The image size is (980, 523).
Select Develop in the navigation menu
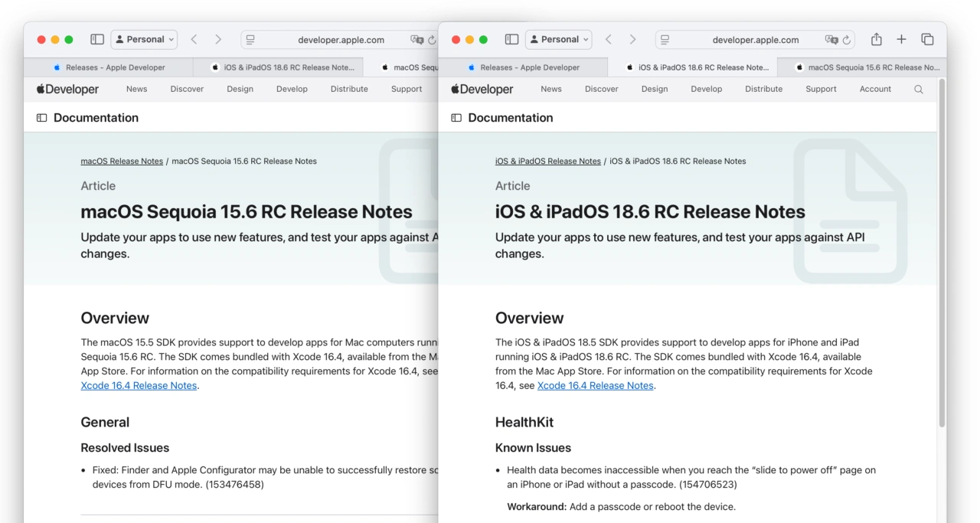[x=706, y=89]
